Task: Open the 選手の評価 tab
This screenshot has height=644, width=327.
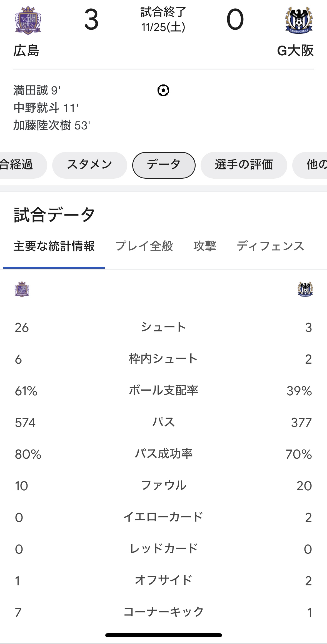Action: pos(244,165)
